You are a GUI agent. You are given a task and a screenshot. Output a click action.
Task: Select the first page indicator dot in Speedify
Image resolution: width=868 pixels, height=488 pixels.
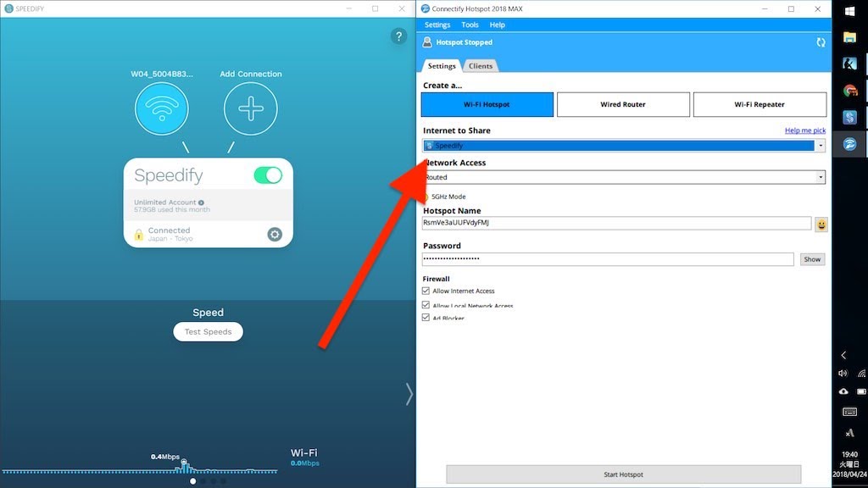pos(192,481)
